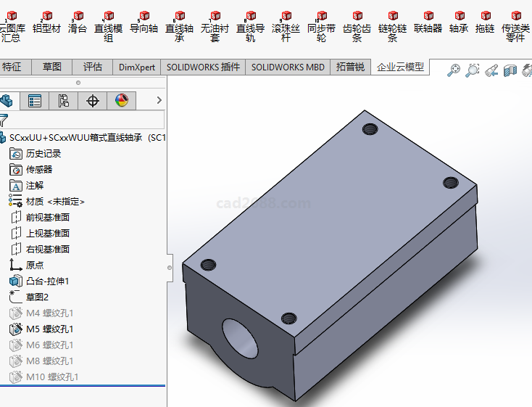Choose the 联轴器 toolbar icon

(428, 23)
